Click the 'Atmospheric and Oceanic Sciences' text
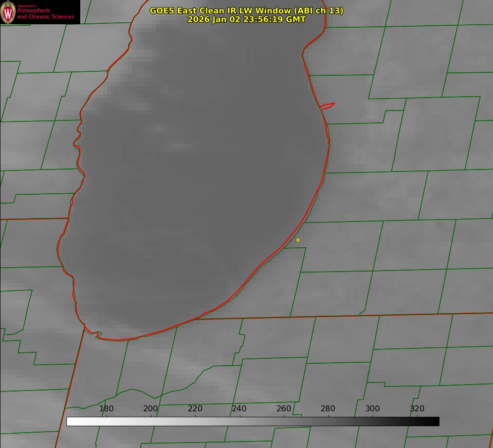 (x=45, y=13)
